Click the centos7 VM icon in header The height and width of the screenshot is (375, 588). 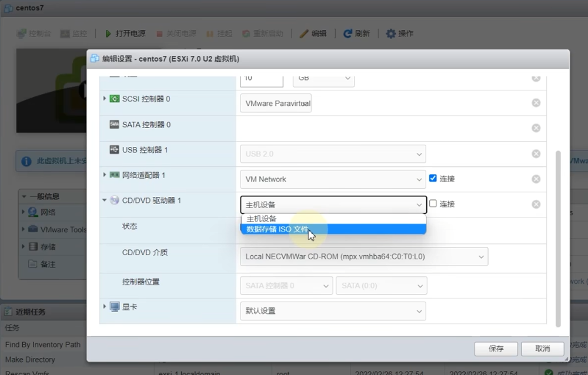(x=9, y=8)
